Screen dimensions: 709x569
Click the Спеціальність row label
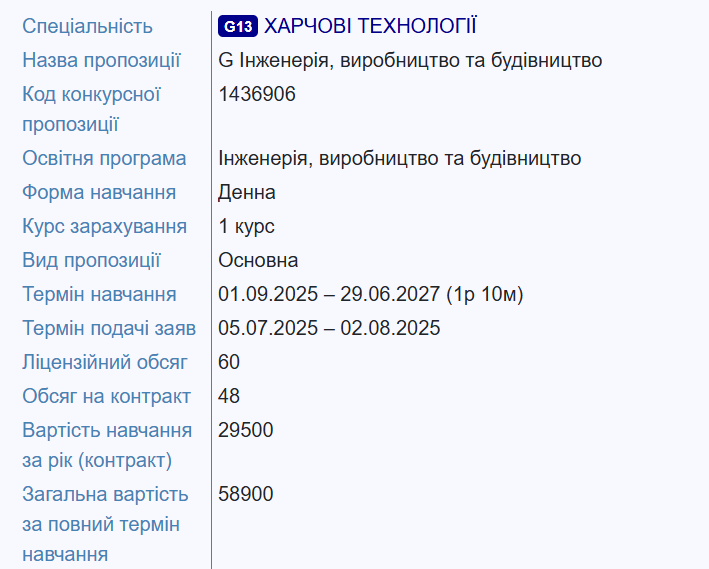pos(87,26)
